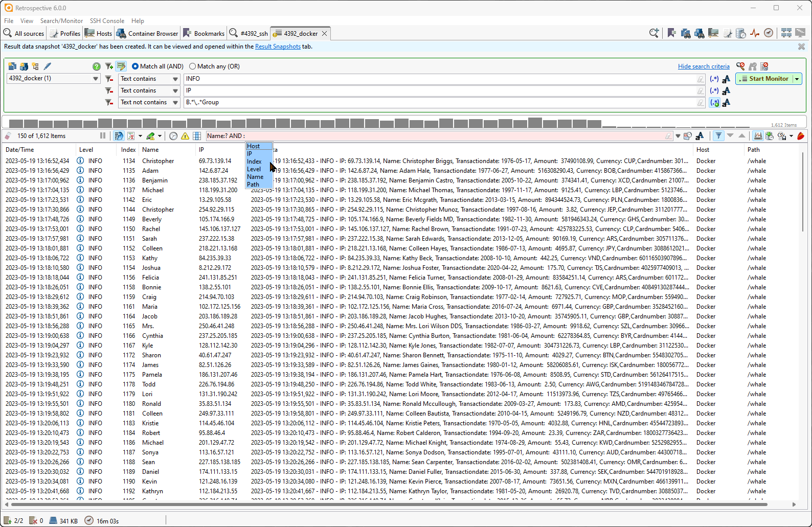
Task: Click the Start Monitor button
Action: click(x=764, y=79)
